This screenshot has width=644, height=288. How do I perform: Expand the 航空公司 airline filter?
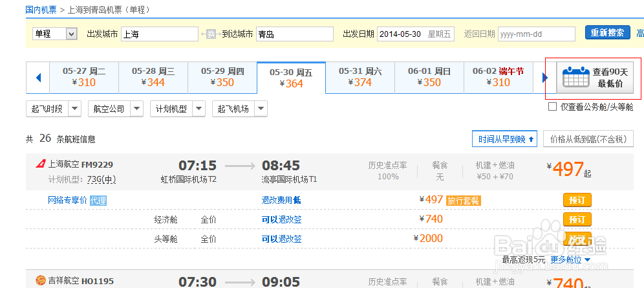coord(115,109)
